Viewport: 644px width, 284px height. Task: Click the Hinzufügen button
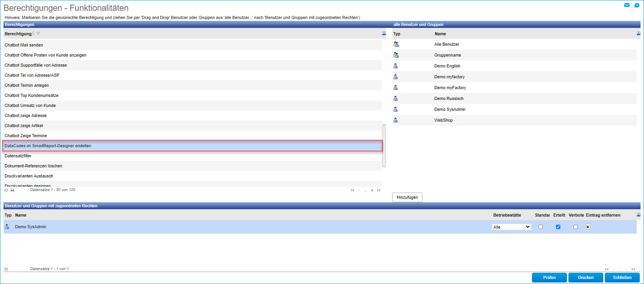(407, 197)
